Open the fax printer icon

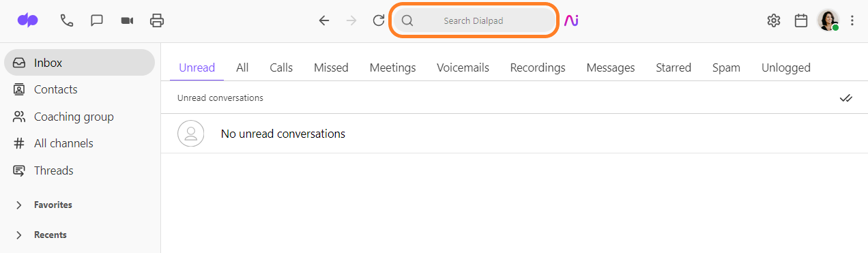(157, 20)
